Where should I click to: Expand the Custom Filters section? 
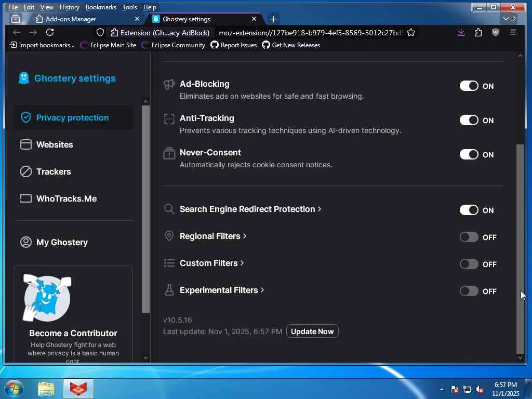pos(212,263)
